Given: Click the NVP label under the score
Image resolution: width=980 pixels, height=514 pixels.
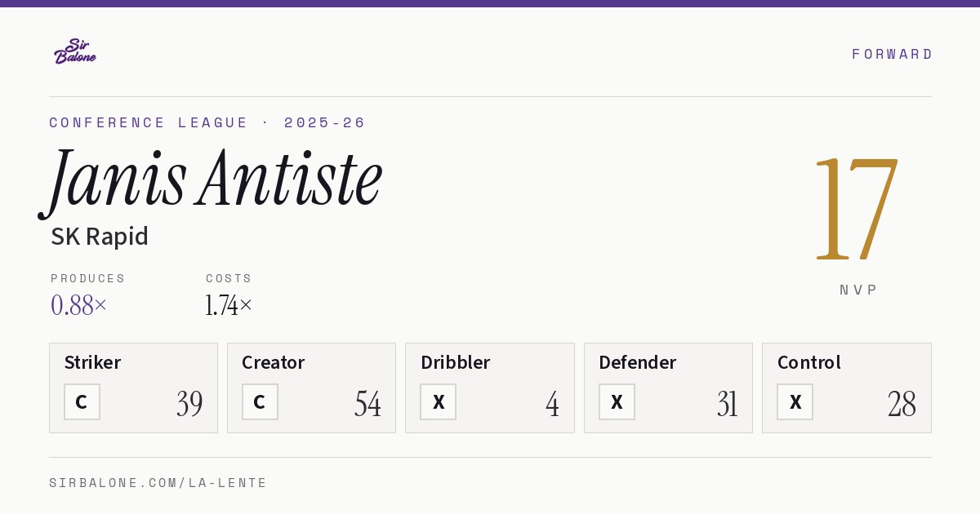Looking at the screenshot, I should pos(859,290).
